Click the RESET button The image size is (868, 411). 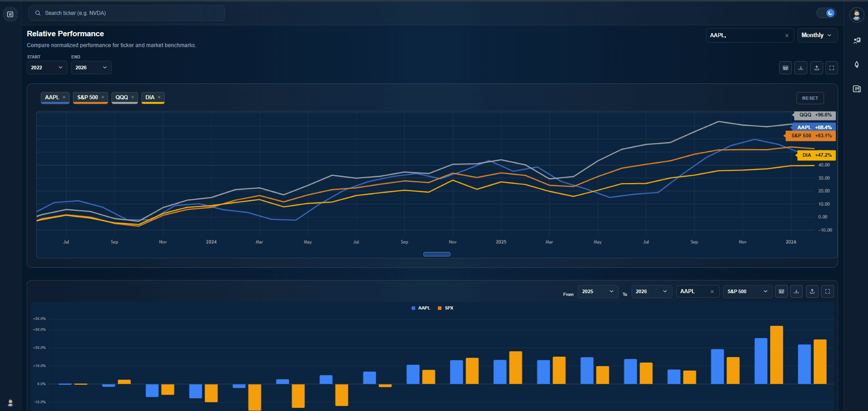click(x=810, y=98)
